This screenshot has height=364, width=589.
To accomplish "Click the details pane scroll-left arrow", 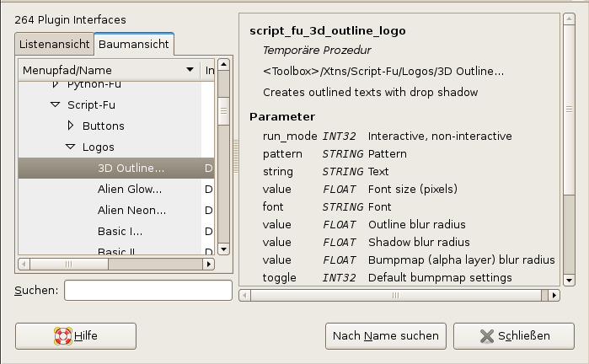I will tap(244, 295).
